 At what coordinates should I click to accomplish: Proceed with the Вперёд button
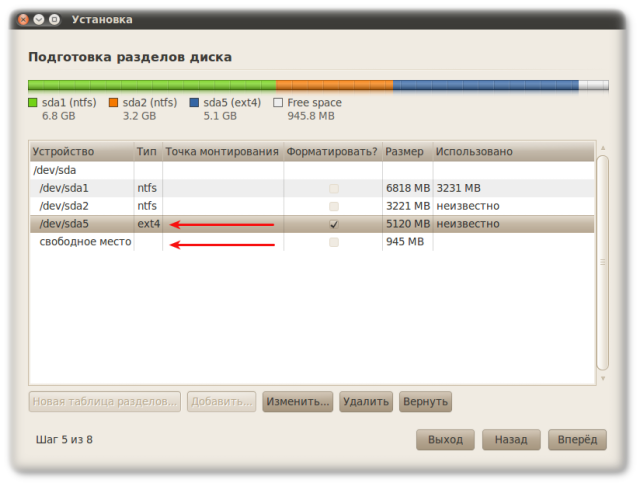(577, 440)
